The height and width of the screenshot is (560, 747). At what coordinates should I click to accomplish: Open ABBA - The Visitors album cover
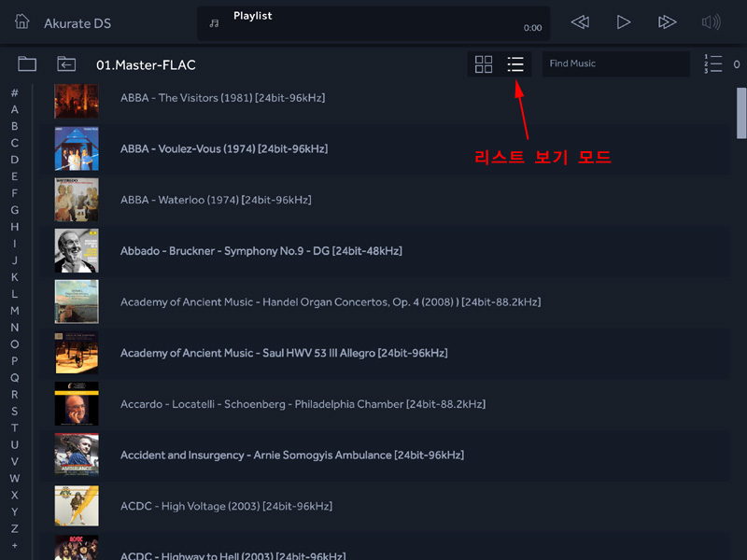point(77,101)
